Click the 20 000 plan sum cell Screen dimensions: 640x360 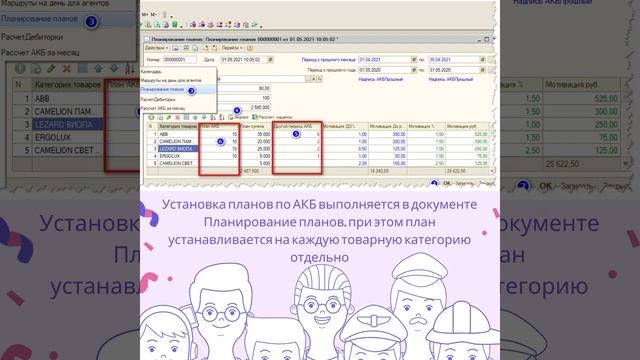point(256,141)
